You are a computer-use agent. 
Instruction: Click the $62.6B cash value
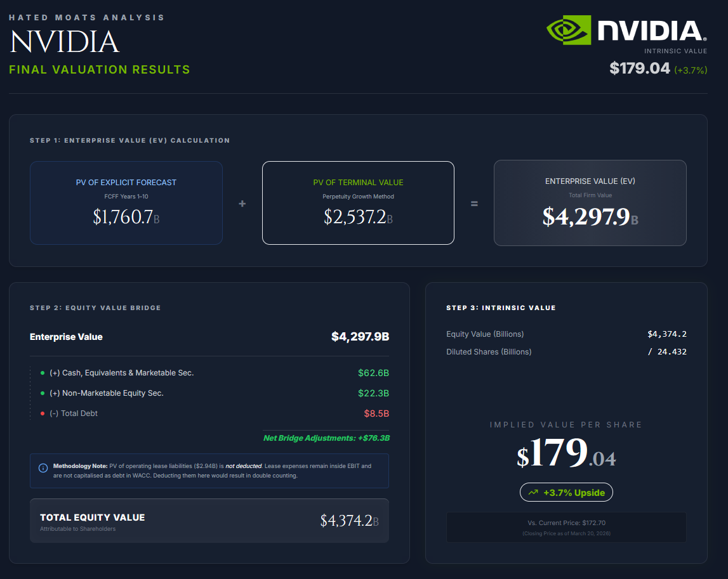click(373, 373)
